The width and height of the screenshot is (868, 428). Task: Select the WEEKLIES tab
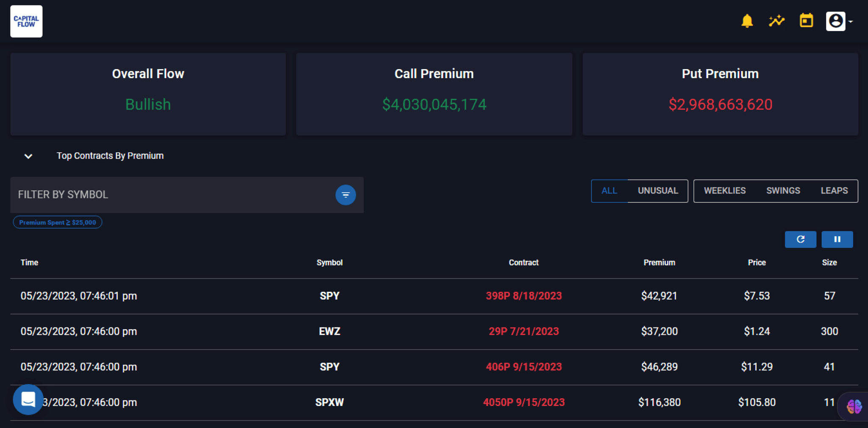point(725,190)
